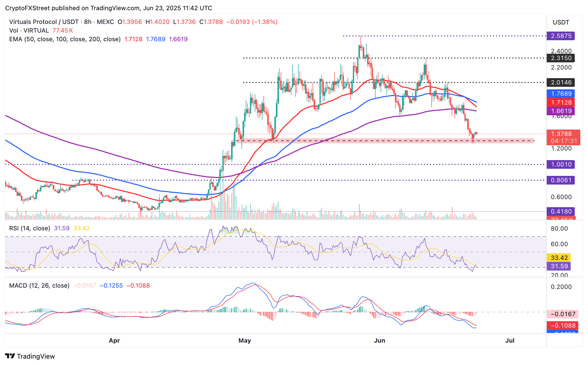Click the TradingView logo icon

10,356
